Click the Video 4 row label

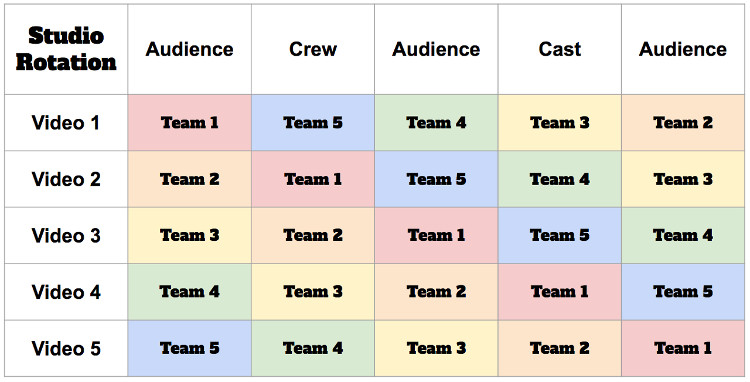pyautogui.click(x=66, y=292)
